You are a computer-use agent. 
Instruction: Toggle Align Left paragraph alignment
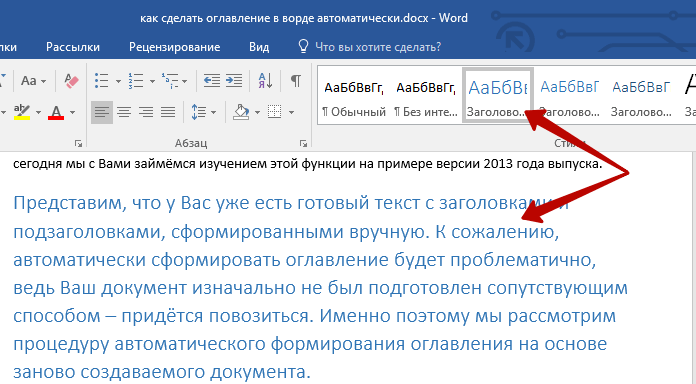click(102, 112)
